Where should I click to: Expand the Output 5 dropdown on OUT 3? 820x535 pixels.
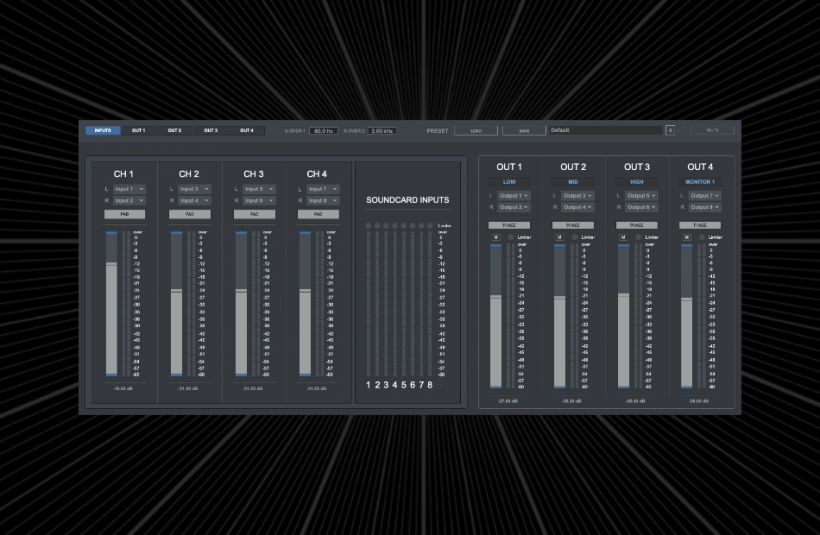pos(640,196)
